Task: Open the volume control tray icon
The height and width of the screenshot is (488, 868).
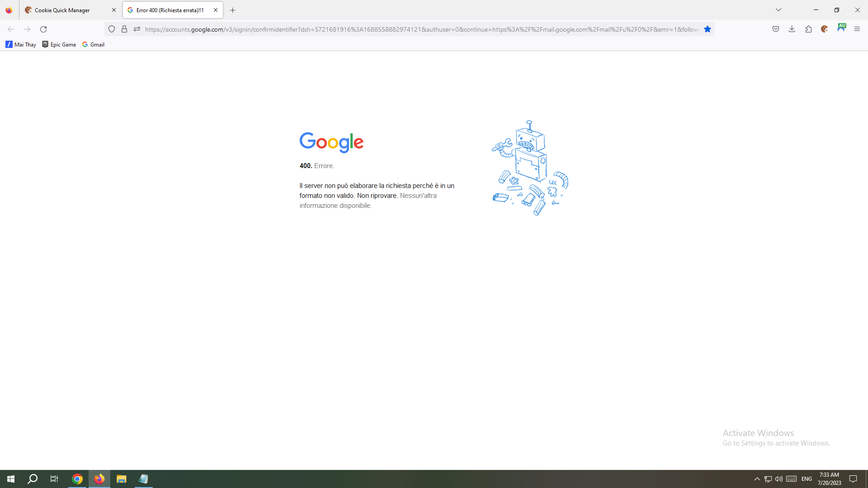Action: 778,479
